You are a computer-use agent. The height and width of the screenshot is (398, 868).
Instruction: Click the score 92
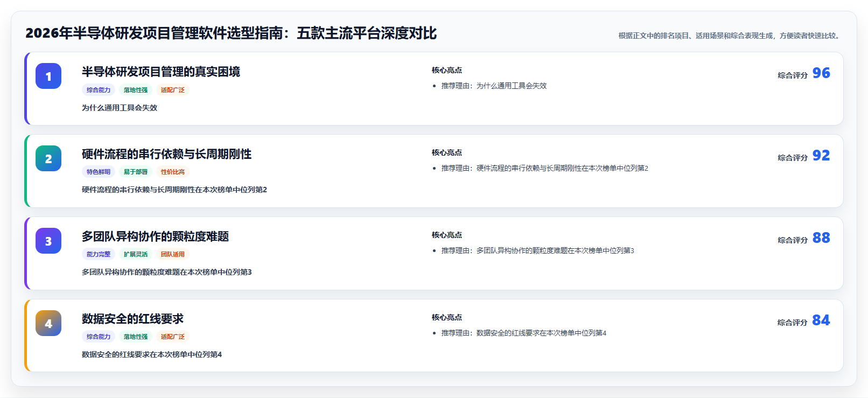821,155
